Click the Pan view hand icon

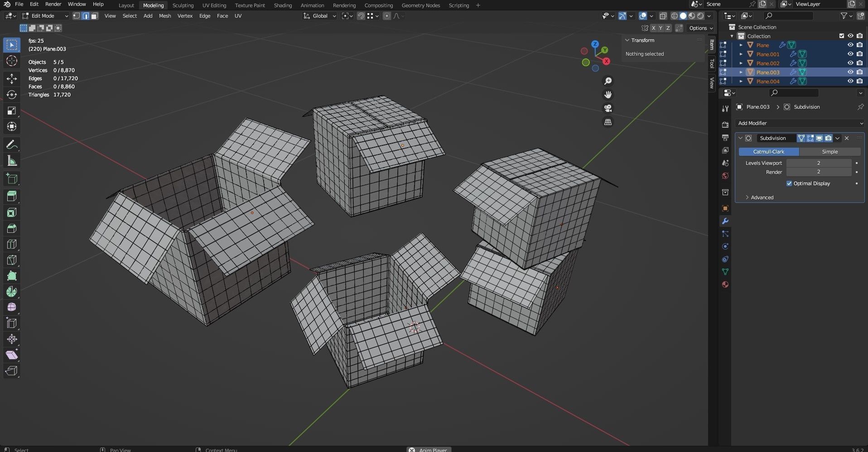click(608, 95)
